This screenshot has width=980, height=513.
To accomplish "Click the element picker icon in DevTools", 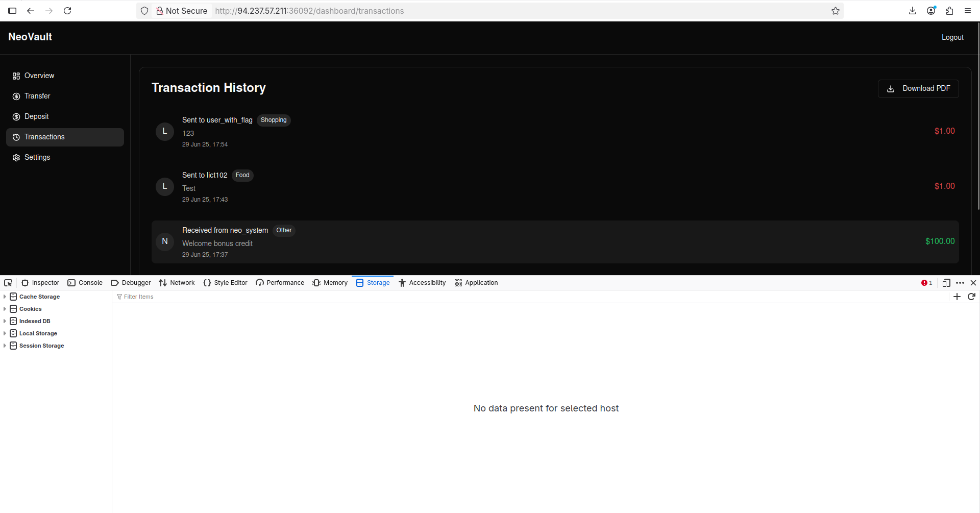I will [x=8, y=283].
